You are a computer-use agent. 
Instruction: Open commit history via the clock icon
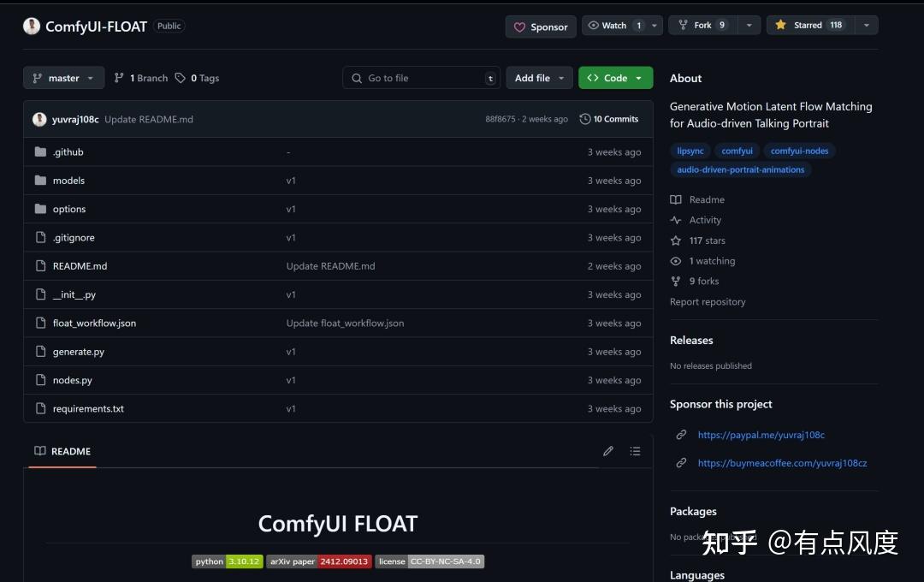point(583,119)
